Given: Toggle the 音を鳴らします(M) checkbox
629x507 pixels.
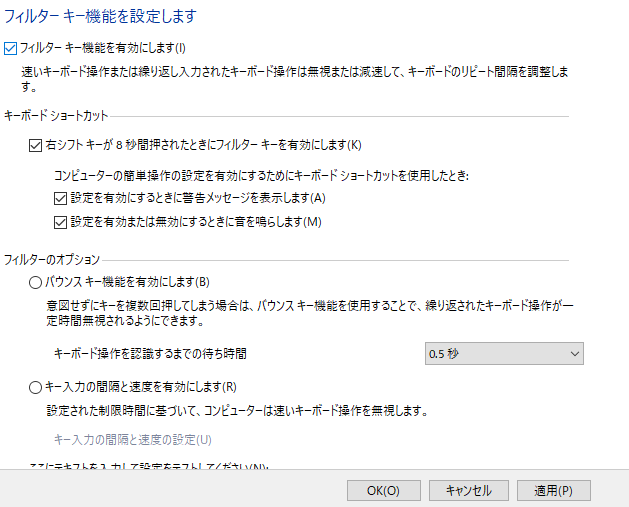Looking at the screenshot, I should [61, 221].
